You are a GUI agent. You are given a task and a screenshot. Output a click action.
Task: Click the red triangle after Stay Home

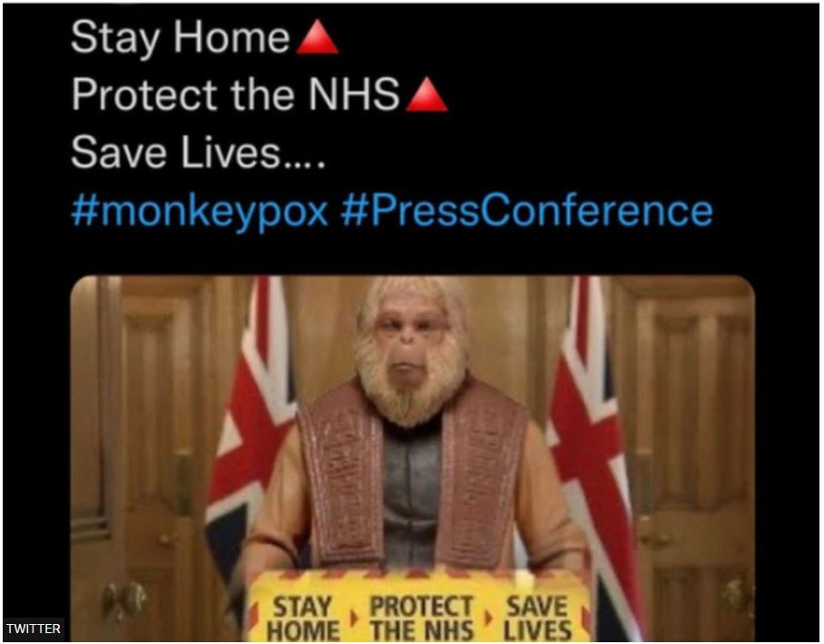click(x=318, y=38)
